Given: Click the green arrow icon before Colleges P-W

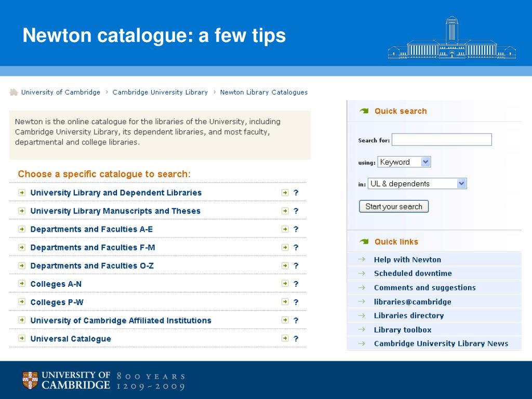Looking at the screenshot, I should coord(22,302).
